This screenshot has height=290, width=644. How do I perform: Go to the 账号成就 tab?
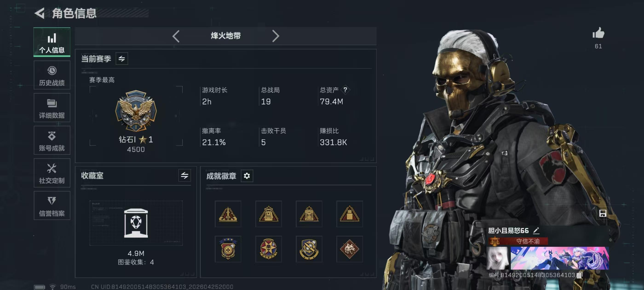(x=52, y=140)
